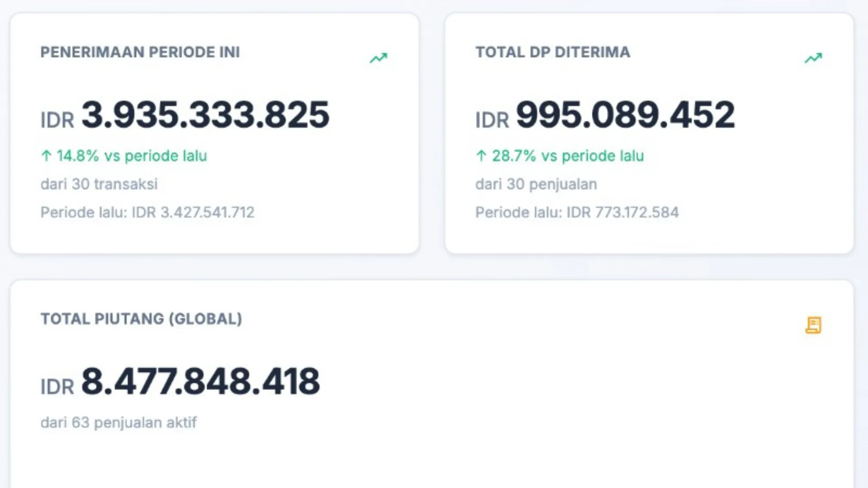Click the orange receipt icon on Total Piutang card
Image resolution: width=868 pixels, height=488 pixels.
coord(813,325)
